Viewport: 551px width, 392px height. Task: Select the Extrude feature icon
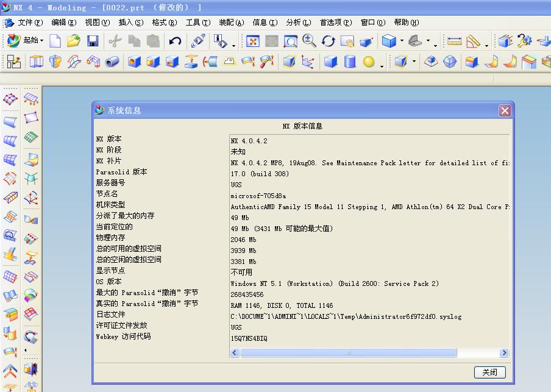tap(36, 62)
